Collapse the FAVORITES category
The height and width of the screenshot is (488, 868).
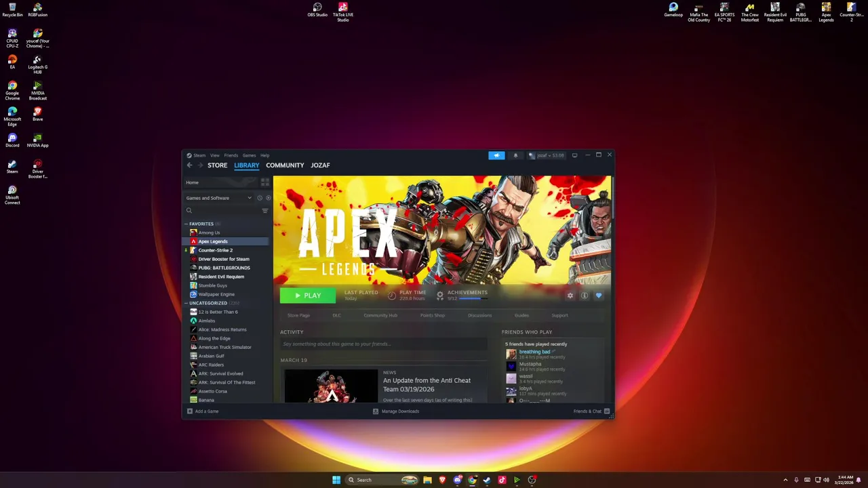point(186,224)
